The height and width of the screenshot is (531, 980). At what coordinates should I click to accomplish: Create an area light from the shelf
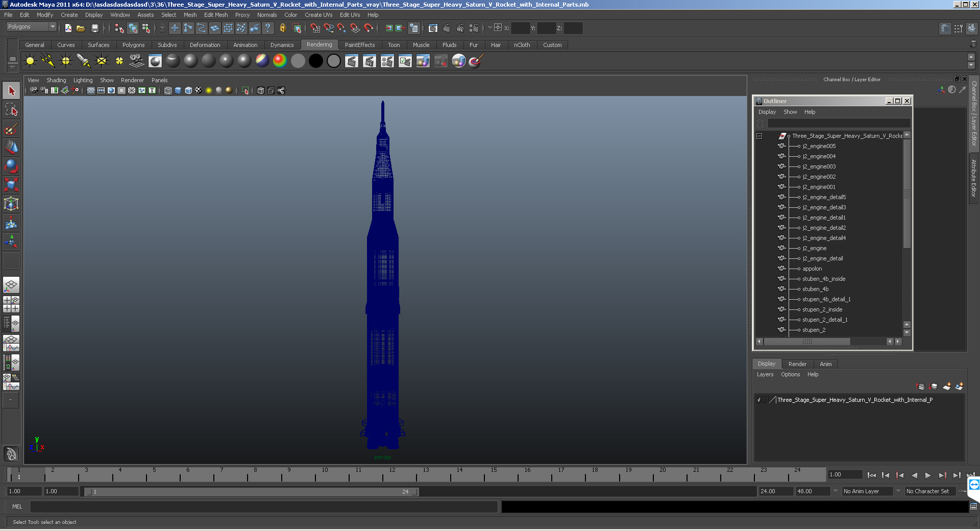(102, 61)
